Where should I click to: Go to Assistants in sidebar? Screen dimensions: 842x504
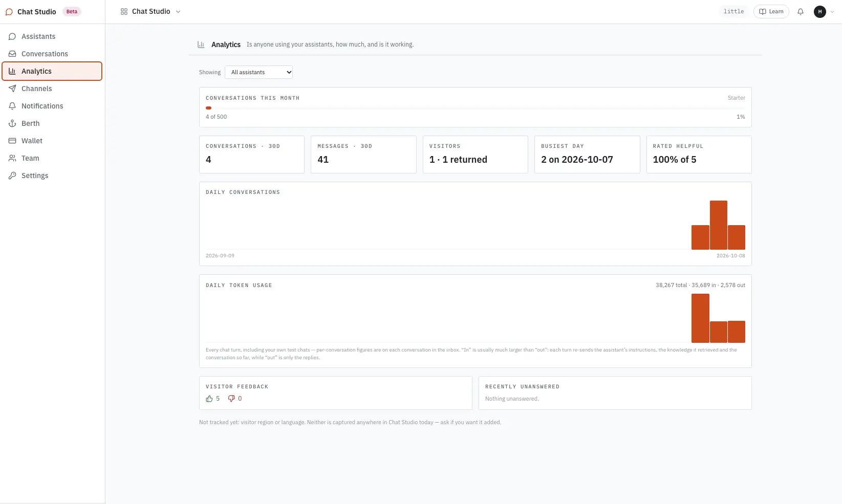point(52,36)
